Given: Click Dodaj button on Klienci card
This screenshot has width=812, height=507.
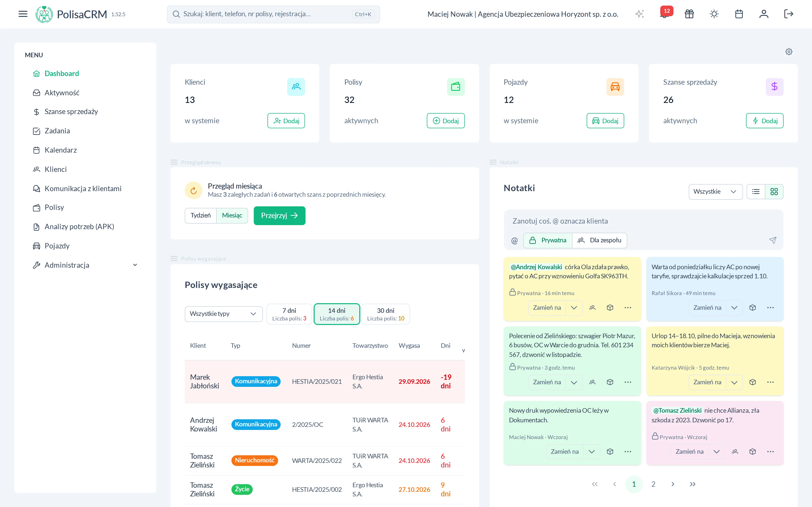Looking at the screenshot, I should pyautogui.click(x=286, y=121).
